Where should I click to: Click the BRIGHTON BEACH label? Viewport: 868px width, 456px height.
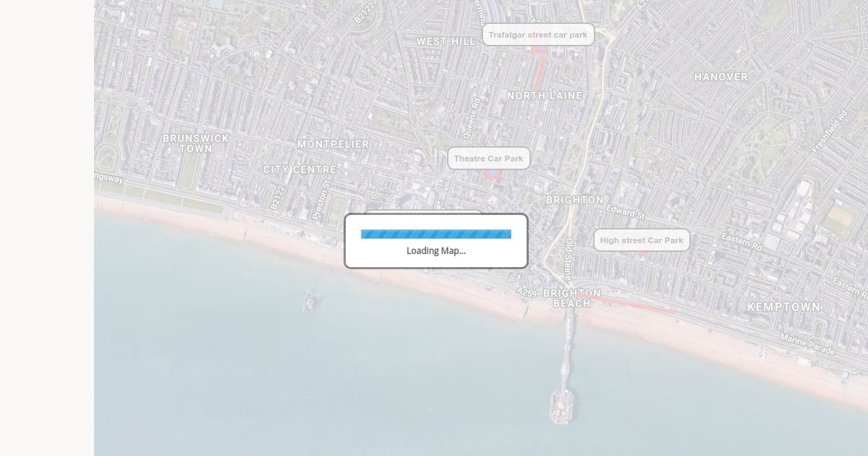(571, 298)
